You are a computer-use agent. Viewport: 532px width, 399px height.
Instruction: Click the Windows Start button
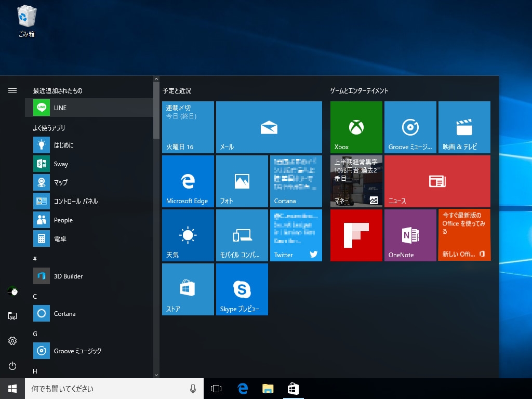click(x=12, y=389)
